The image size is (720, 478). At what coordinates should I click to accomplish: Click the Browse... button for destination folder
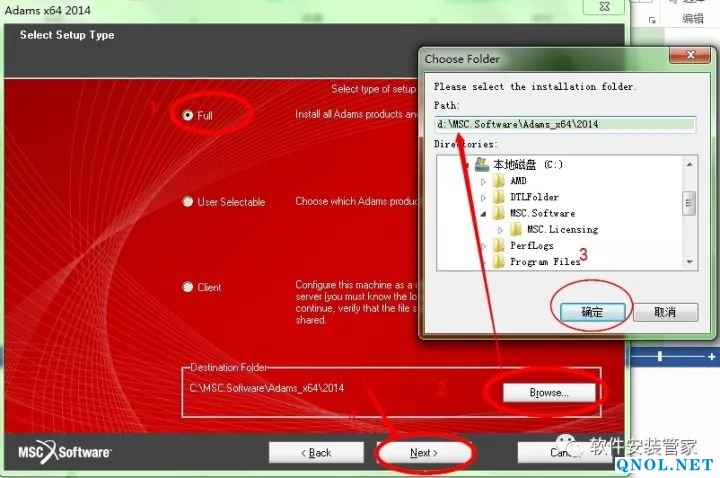click(x=549, y=393)
